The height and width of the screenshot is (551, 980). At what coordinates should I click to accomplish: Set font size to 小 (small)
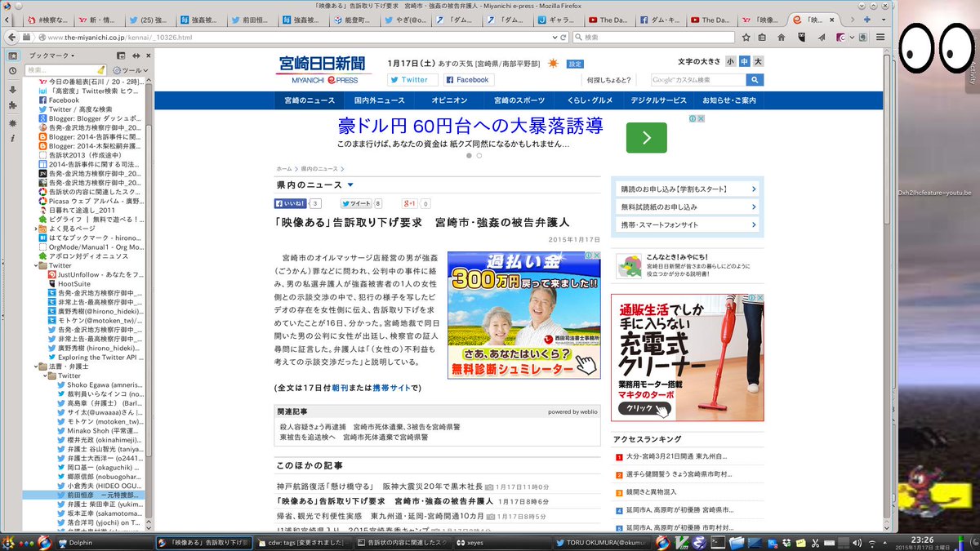click(x=731, y=61)
